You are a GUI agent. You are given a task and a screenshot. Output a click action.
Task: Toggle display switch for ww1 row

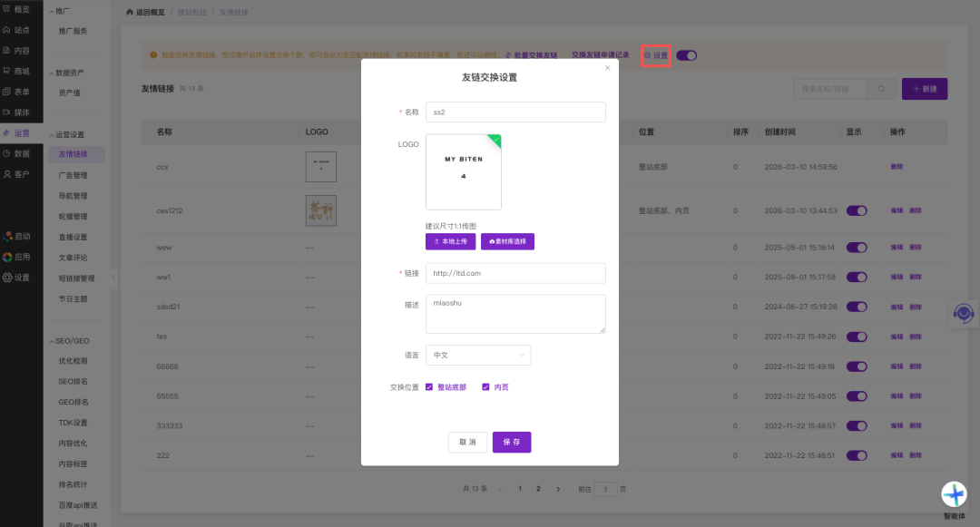click(857, 277)
